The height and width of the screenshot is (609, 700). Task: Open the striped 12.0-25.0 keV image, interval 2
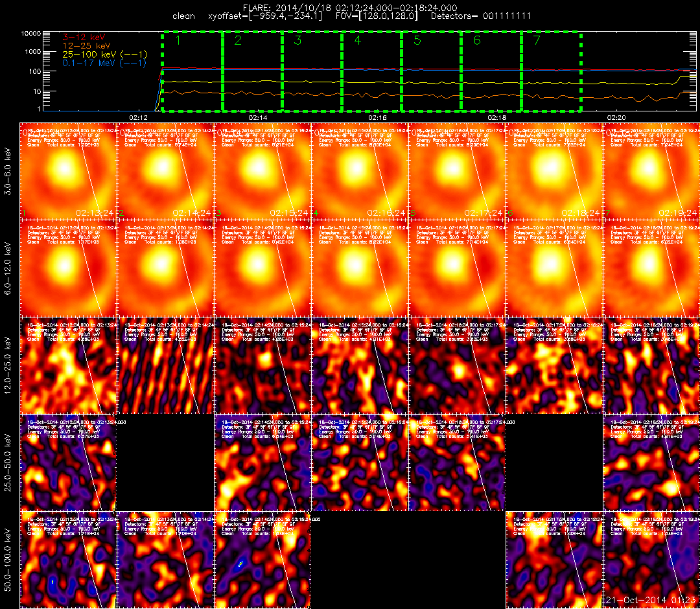(166, 366)
